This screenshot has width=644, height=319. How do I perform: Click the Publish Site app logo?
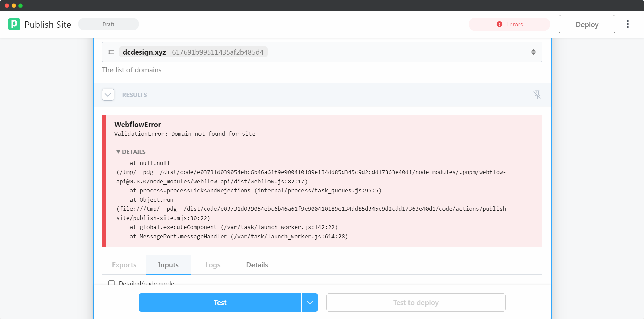13,24
